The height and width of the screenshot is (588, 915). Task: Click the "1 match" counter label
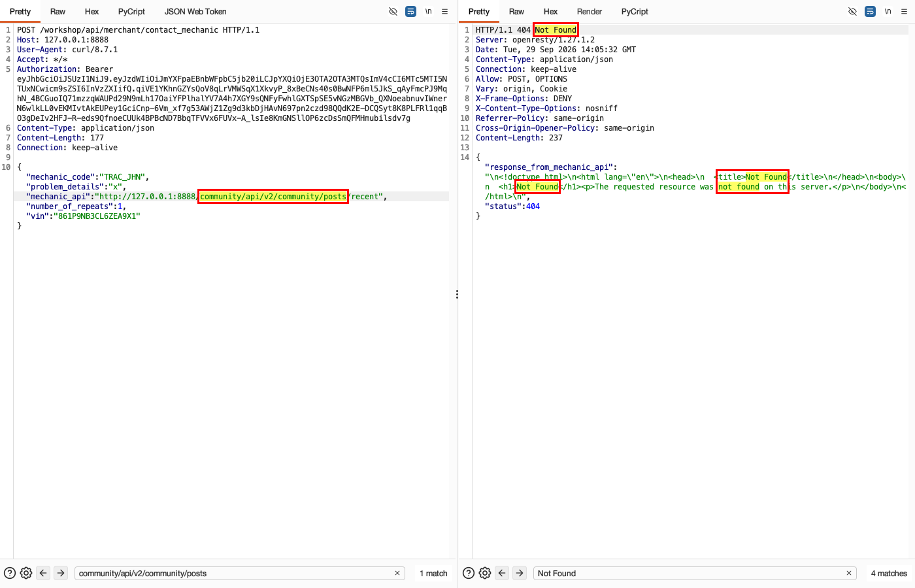click(x=433, y=574)
